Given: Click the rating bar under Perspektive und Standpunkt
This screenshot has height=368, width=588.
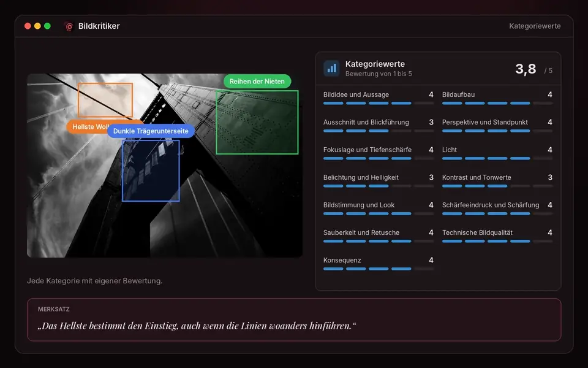Looking at the screenshot, I should pos(497,131).
